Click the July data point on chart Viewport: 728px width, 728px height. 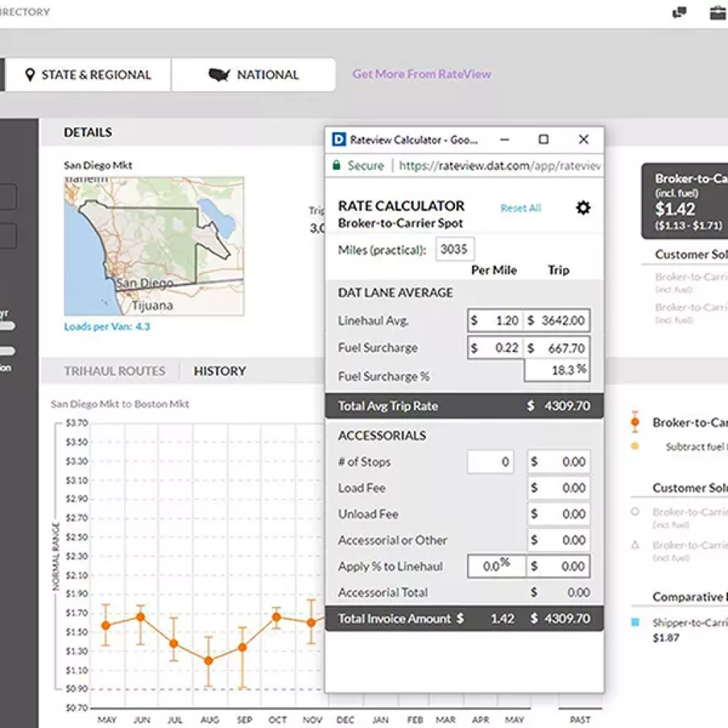173,643
